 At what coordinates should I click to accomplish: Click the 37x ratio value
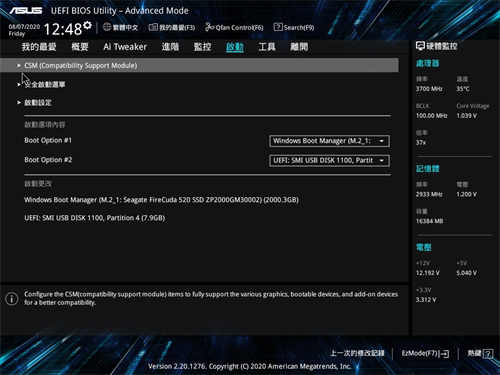pos(421,142)
